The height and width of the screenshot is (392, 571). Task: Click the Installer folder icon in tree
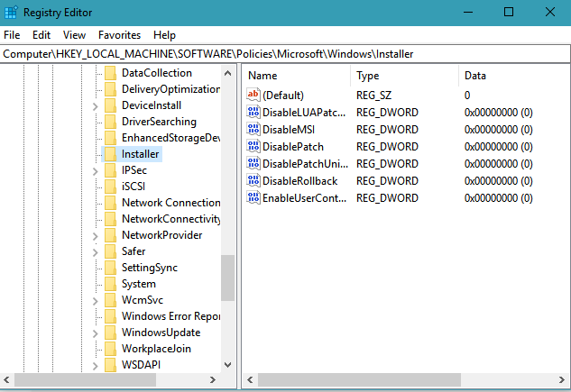[110, 154]
